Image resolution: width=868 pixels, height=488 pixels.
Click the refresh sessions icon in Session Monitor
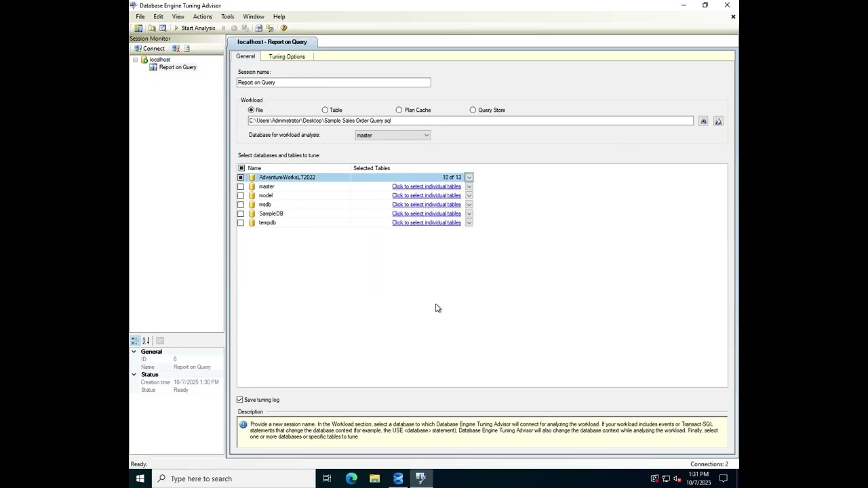click(187, 49)
